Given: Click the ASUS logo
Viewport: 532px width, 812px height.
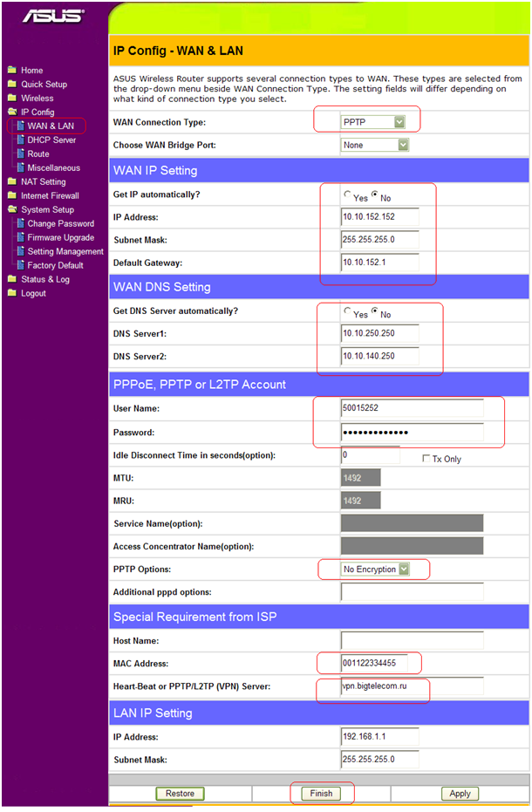Looking at the screenshot, I should click(x=53, y=17).
